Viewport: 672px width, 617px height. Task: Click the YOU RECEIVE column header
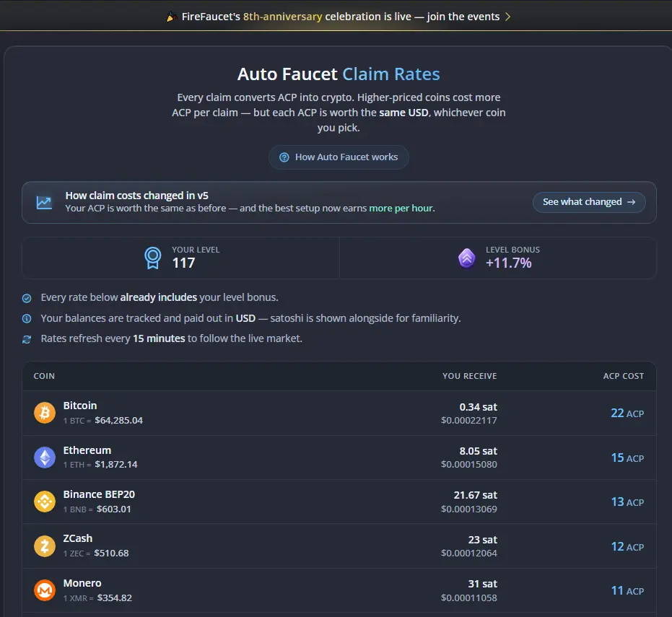pyautogui.click(x=470, y=376)
